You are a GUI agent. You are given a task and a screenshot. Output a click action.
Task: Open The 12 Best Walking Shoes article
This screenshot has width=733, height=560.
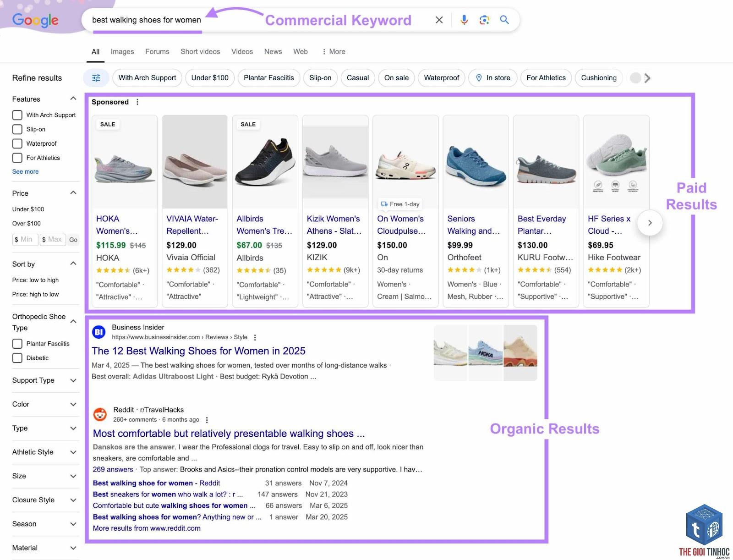click(198, 351)
